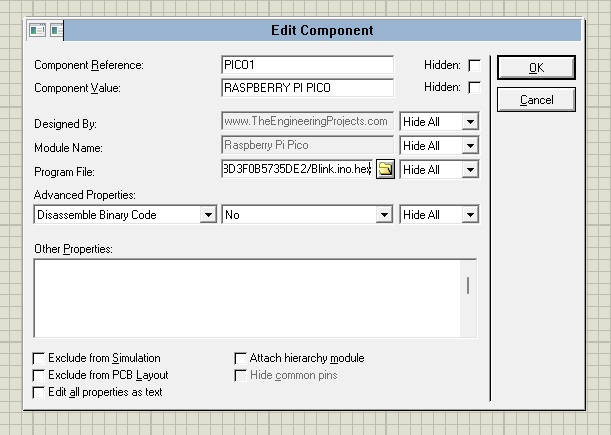Enable Exclude from PCB Layout checkbox
The image size is (611, 435).
(x=39, y=375)
